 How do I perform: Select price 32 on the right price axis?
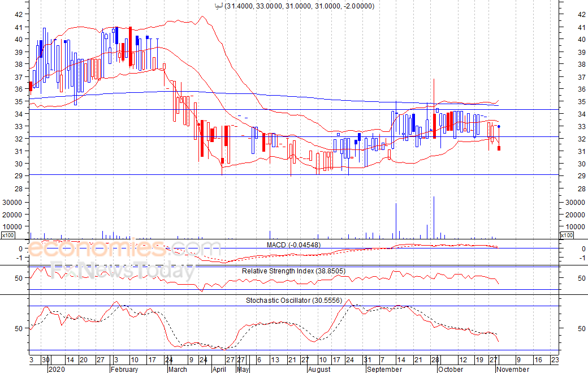click(582, 139)
